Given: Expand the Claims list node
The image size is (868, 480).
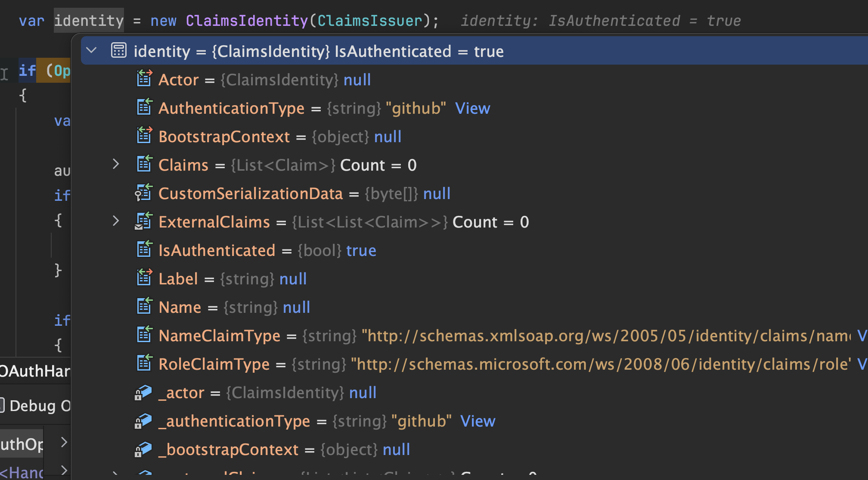Looking at the screenshot, I should [115, 164].
